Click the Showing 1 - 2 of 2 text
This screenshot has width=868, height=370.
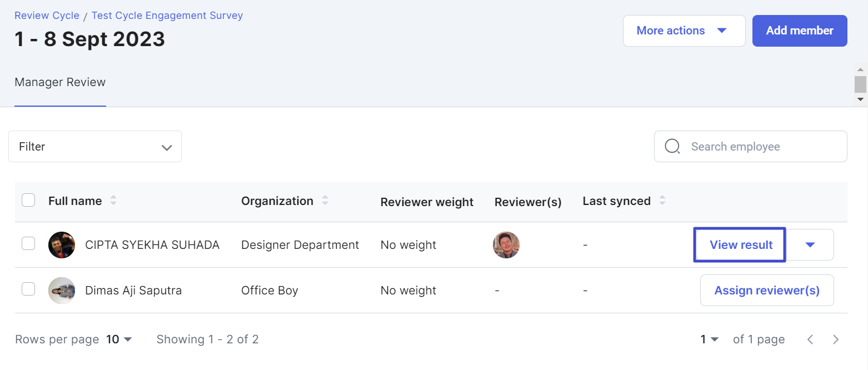207,339
